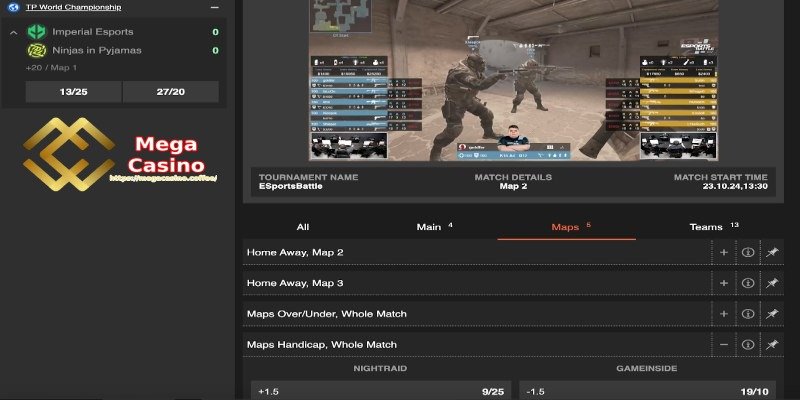The image size is (800, 400).
Task: Follow the megacasino.coffee link
Action: click(x=164, y=178)
